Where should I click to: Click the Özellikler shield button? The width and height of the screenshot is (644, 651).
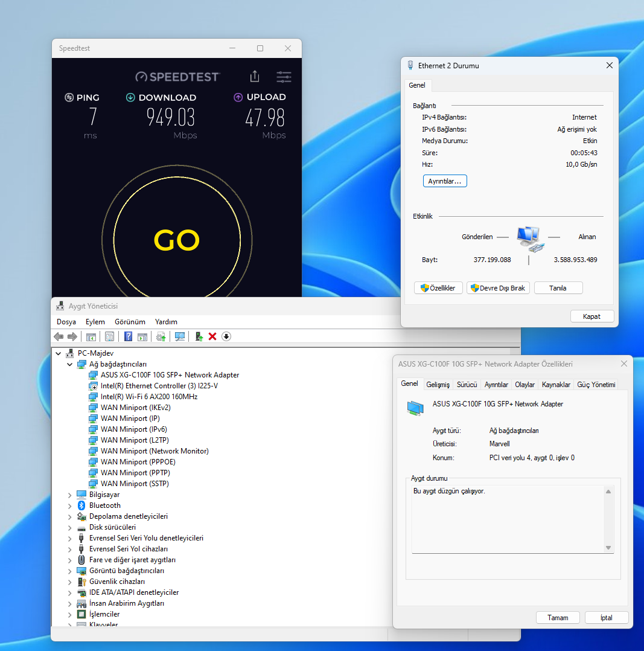[438, 287]
